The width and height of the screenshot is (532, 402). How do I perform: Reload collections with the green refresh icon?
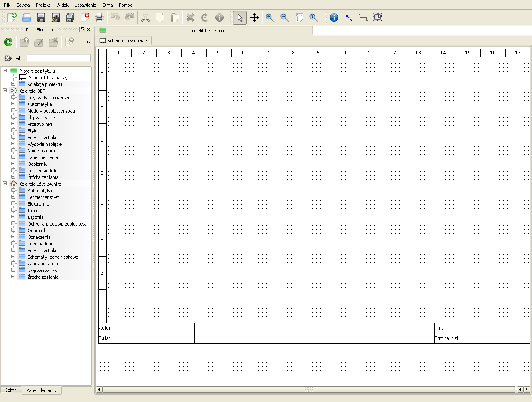pyautogui.click(x=8, y=42)
